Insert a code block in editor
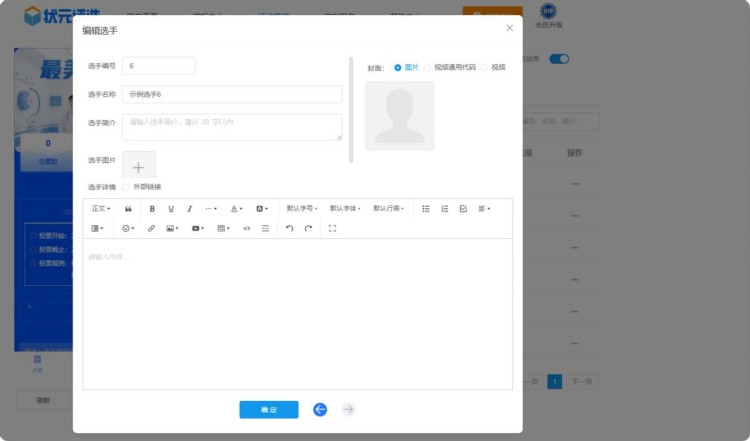The width and height of the screenshot is (750, 441). point(247,228)
